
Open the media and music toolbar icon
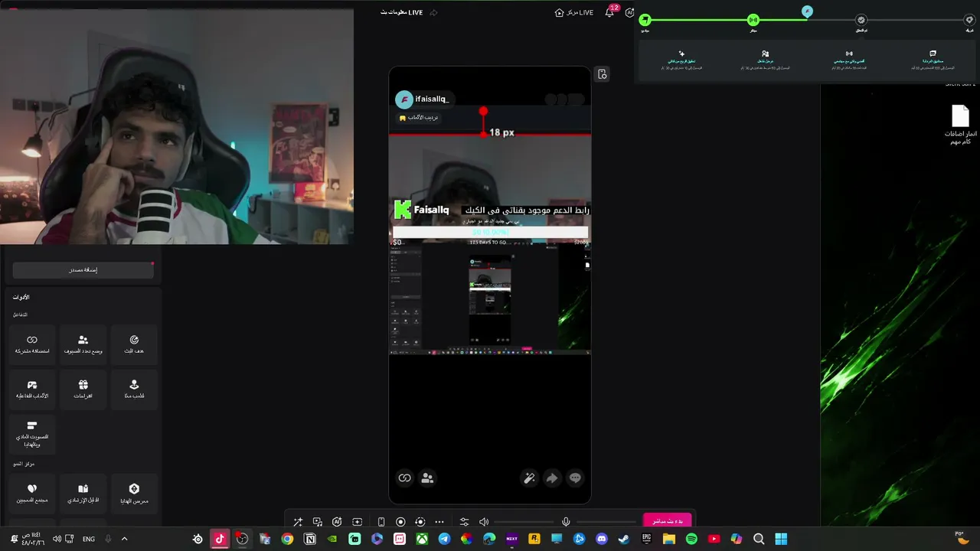318,522
